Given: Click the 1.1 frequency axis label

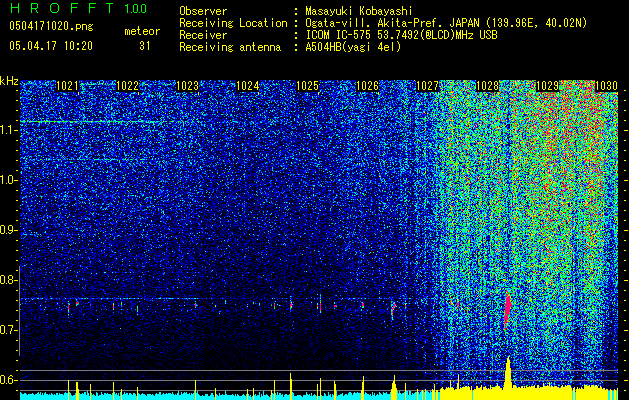Looking at the screenshot, I should coord(8,130).
